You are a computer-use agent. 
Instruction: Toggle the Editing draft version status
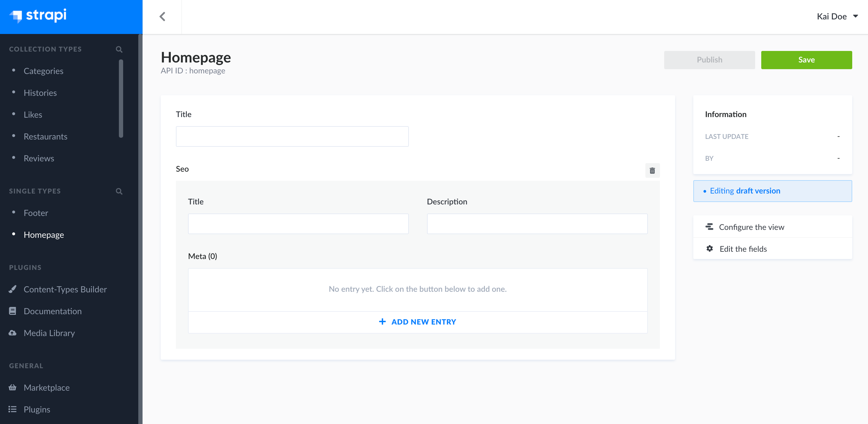coord(772,190)
